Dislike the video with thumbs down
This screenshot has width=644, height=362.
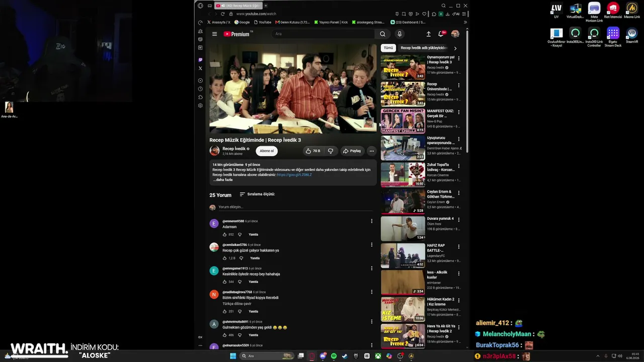[331, 151]
